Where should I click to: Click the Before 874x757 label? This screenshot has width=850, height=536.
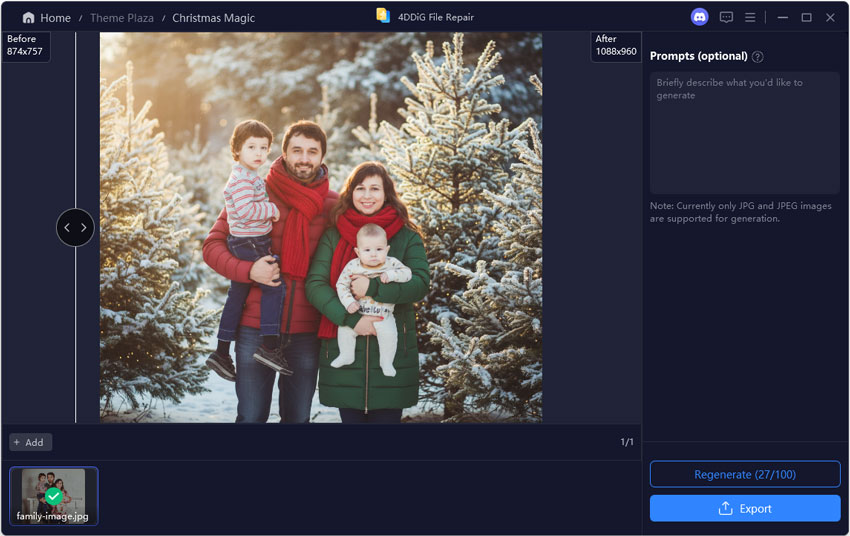25,46
